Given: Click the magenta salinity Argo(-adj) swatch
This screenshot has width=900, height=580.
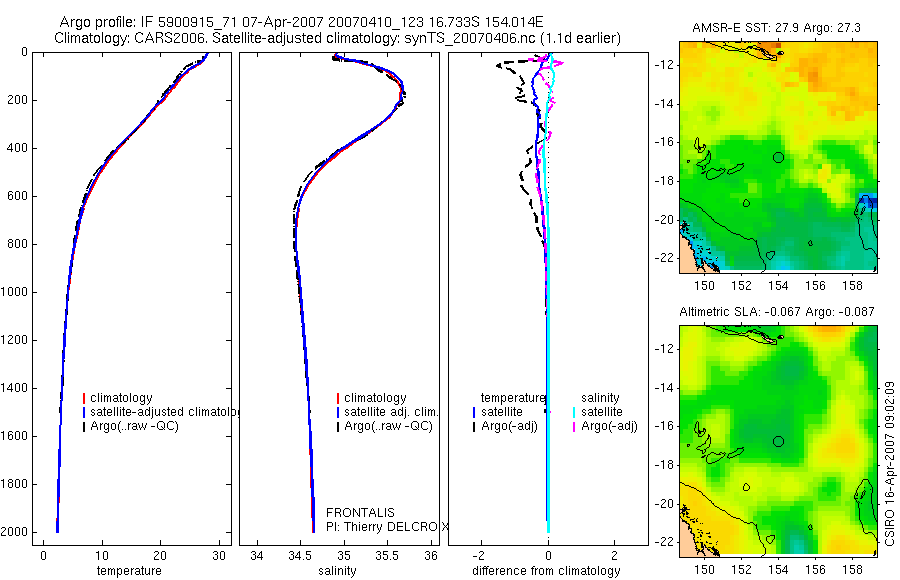Looking at the screenshot, I should 574,427.
